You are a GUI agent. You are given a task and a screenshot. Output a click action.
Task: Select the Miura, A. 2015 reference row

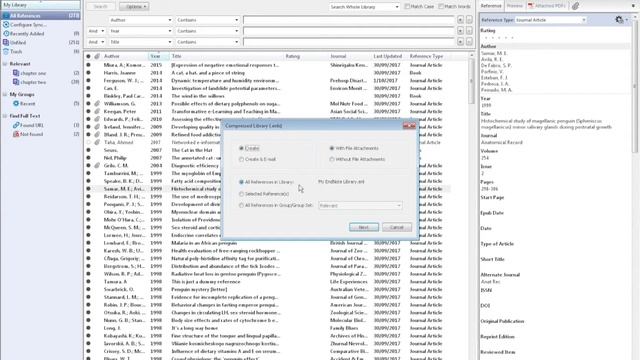[x=267, y=65]
